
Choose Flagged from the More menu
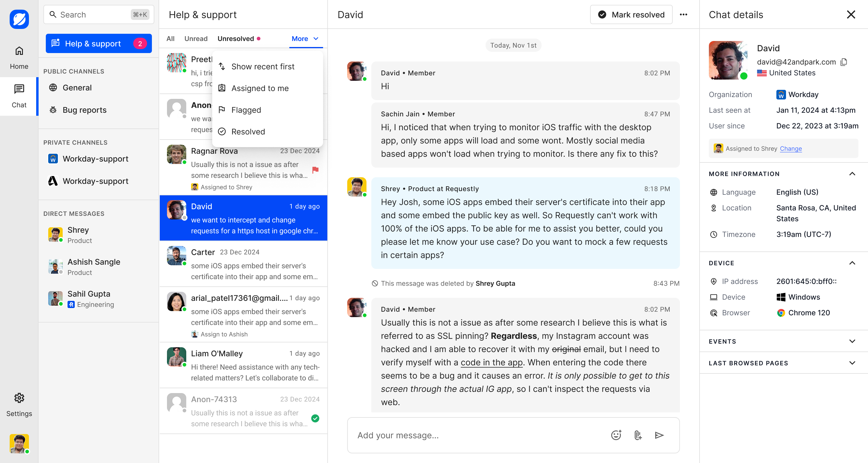[268, 110]
